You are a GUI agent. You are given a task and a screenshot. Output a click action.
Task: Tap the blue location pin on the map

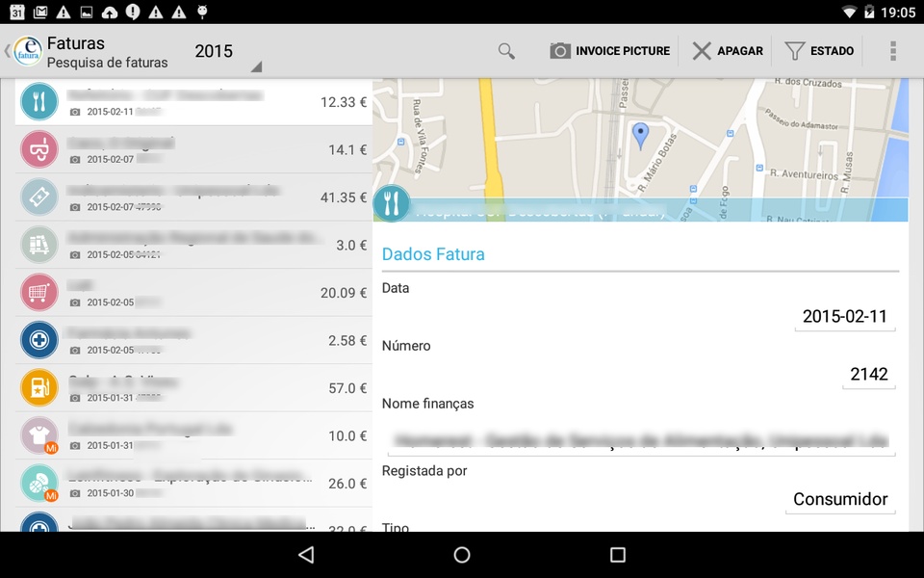pyautogui.click(x=641, y=136)
